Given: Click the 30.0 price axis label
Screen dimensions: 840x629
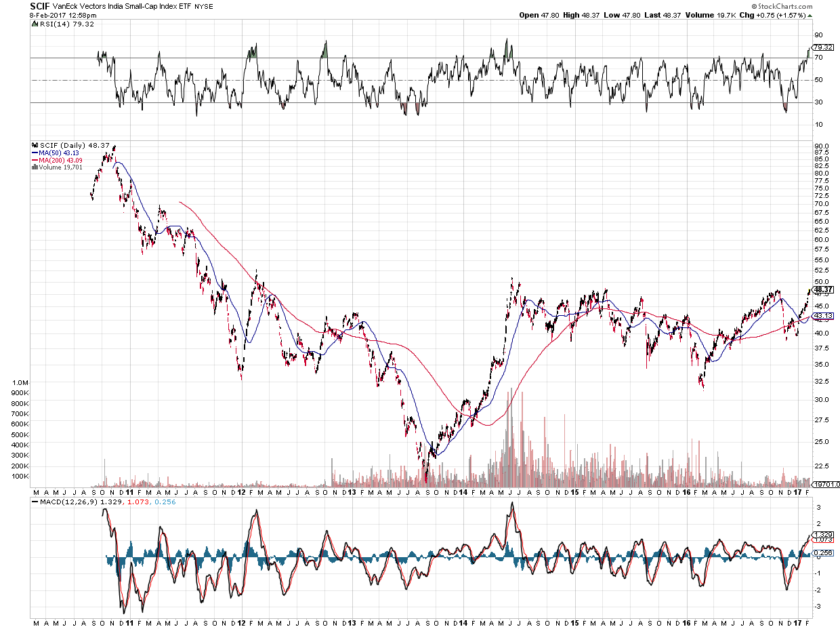Looking at the screenshot, I should (x=821, y=399).
